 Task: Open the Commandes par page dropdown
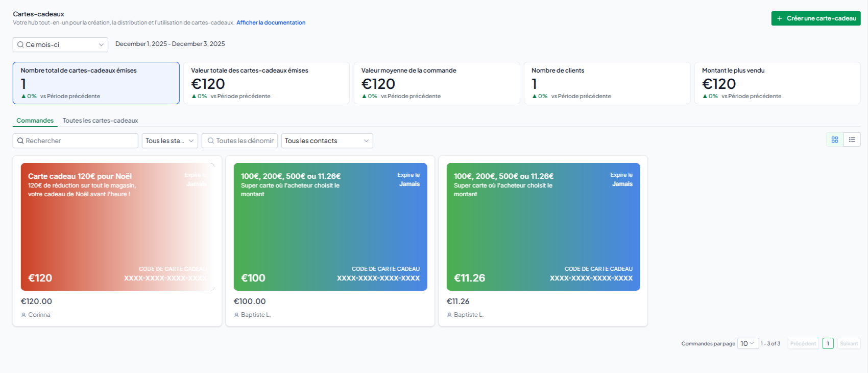click(748, 343)
